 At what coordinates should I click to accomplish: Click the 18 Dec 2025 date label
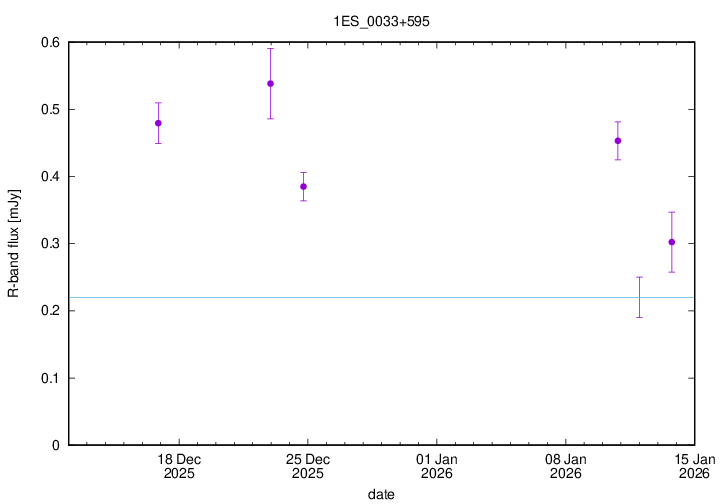pyautogui.click(x=179, y=466)
